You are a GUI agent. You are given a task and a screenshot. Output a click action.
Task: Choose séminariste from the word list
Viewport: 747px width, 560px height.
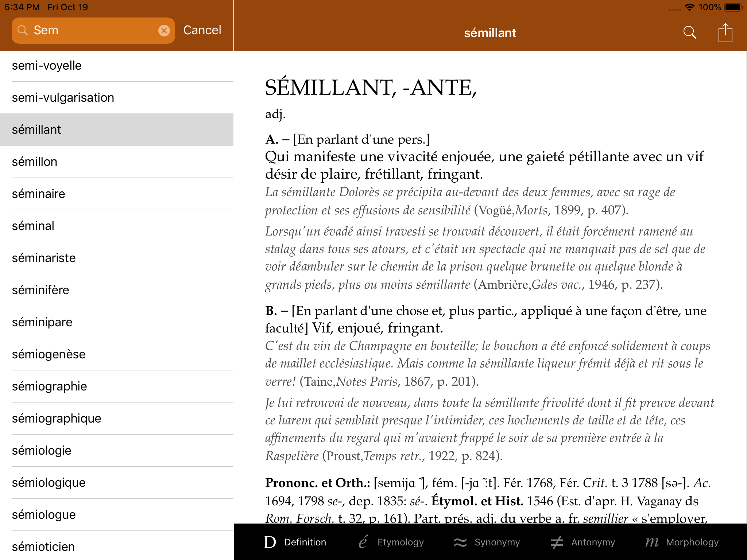(44, 258)
